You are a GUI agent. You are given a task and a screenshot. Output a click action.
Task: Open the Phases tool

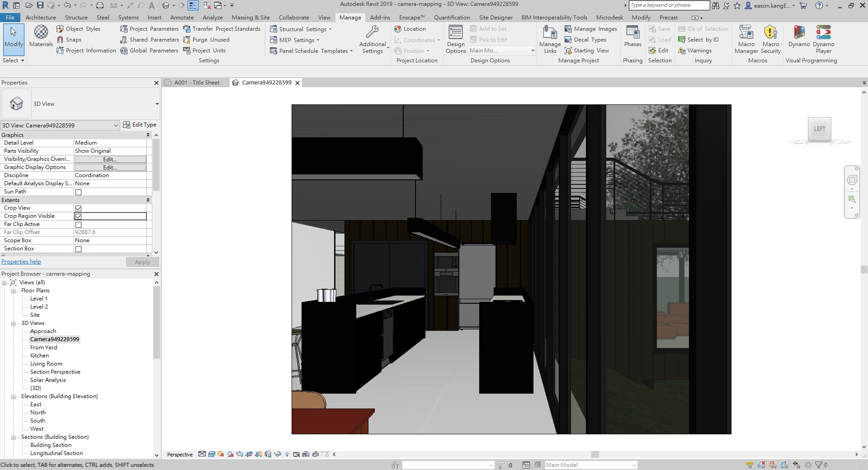tap(632, 38)
